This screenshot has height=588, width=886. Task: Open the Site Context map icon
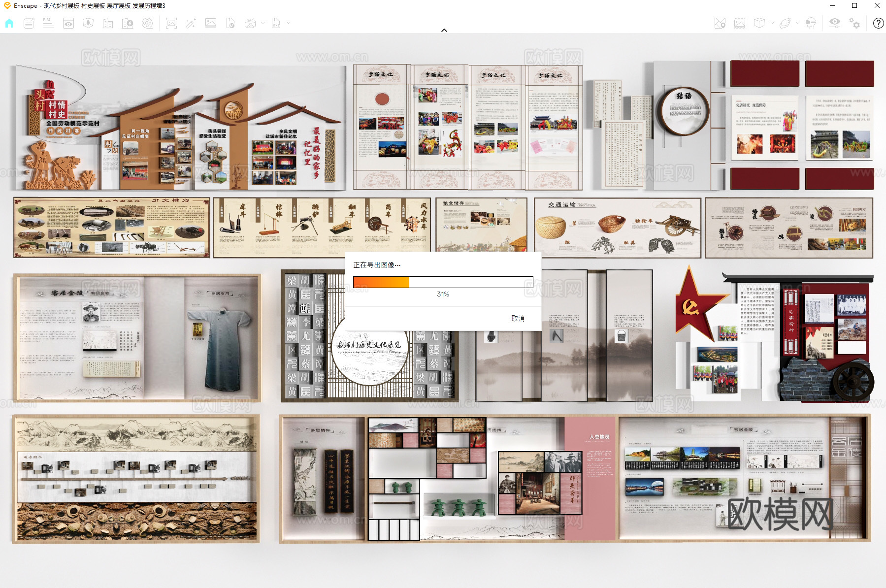[88, 23]
